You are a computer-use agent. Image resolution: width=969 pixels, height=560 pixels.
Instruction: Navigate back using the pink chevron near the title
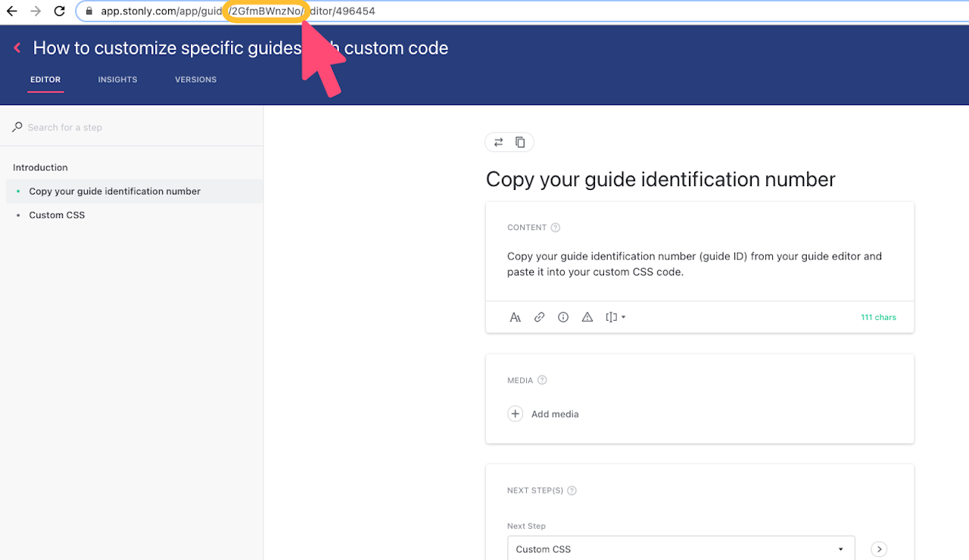pyautogui.click(x=17, y=47)
